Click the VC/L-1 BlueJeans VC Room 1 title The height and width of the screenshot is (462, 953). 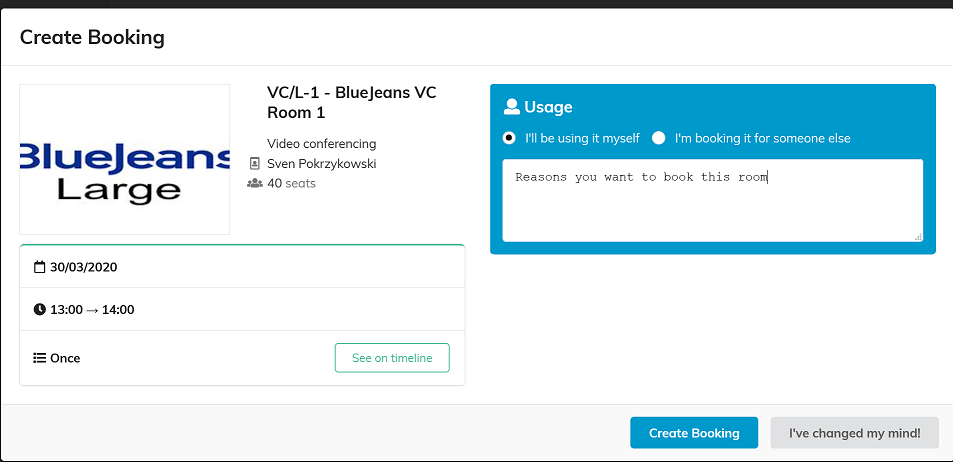click(x=352, y=103)
